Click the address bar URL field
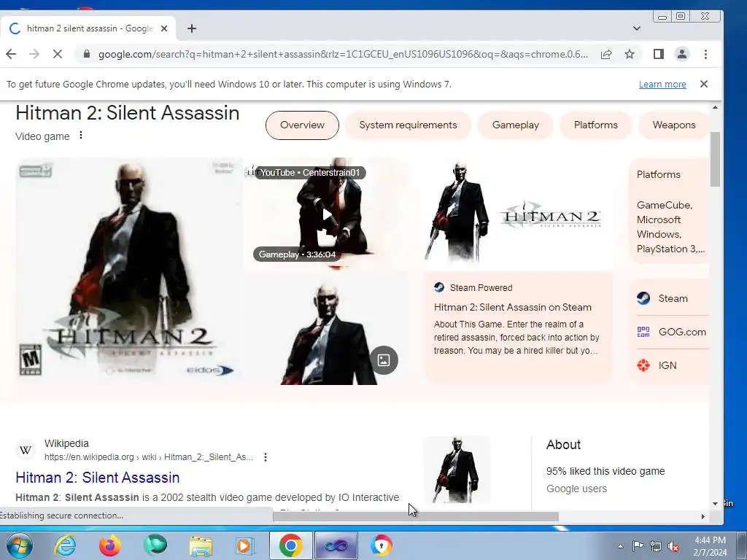This screenshot has height=560, width=747. coord(343,54)
